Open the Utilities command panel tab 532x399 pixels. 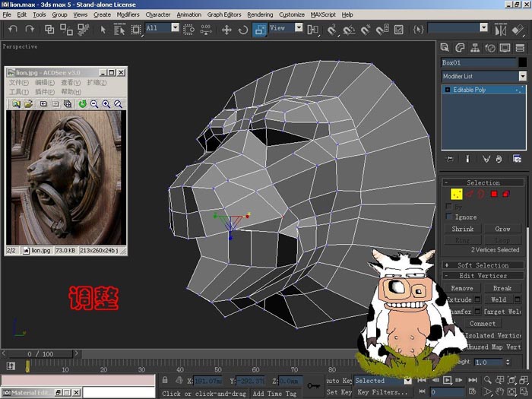pos(520,48)
